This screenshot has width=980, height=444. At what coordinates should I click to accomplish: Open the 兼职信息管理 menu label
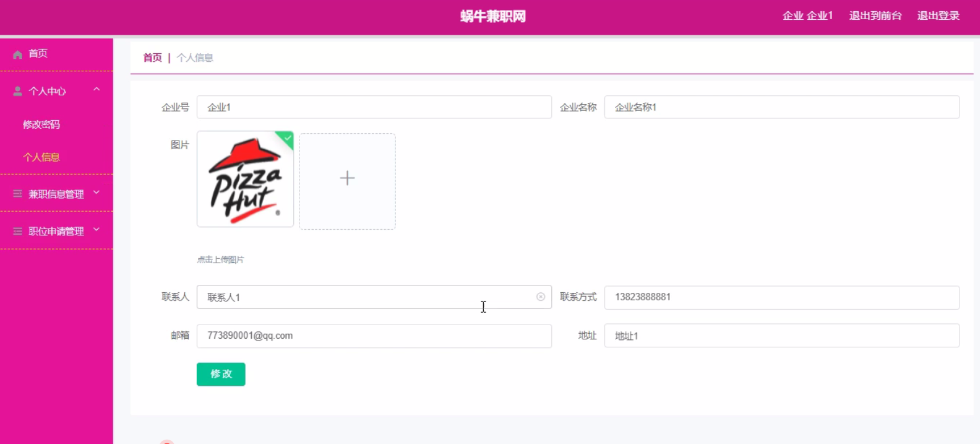(x=56, y=194)
